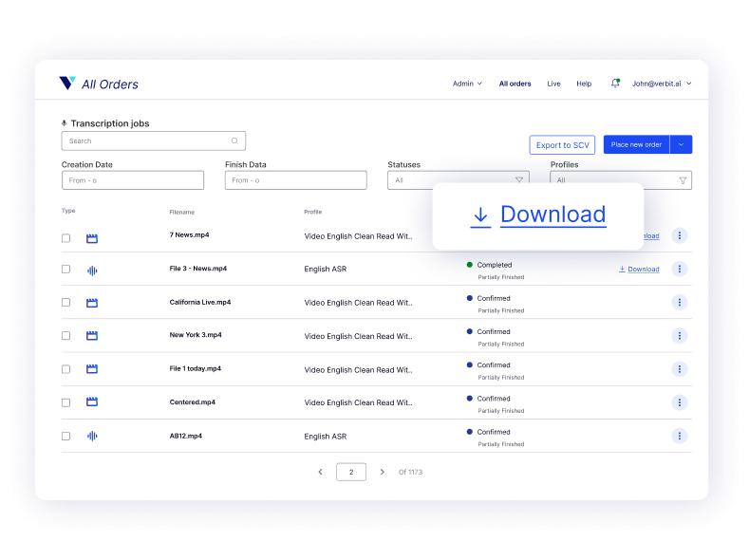Open the Help menu item
The width and height of the screenshot is (749, 560).
coord(584,84)
